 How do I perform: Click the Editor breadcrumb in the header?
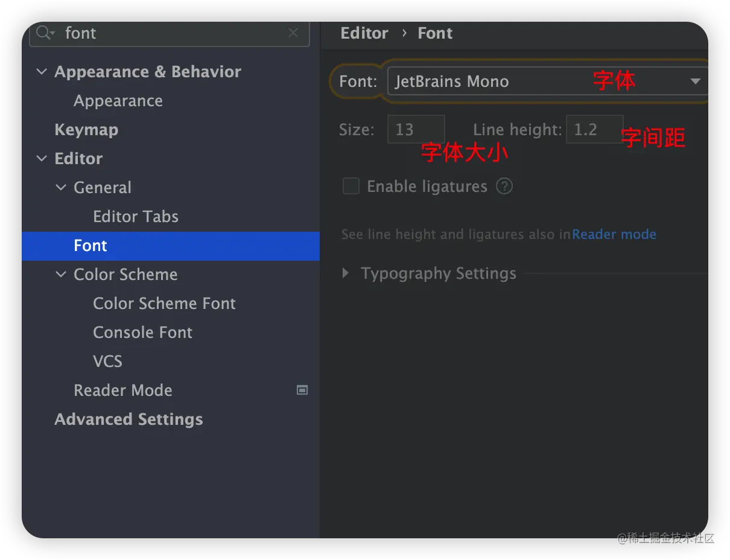[364, 33]
